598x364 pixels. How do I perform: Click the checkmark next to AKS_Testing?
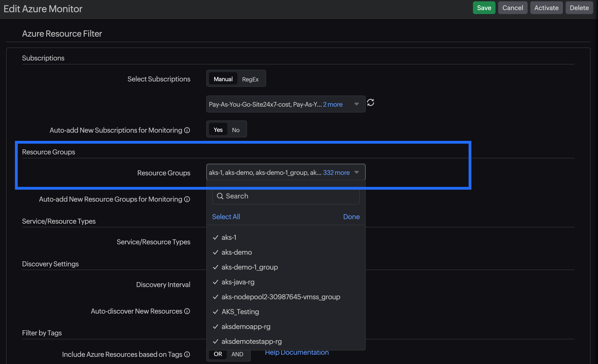(215, 312)
